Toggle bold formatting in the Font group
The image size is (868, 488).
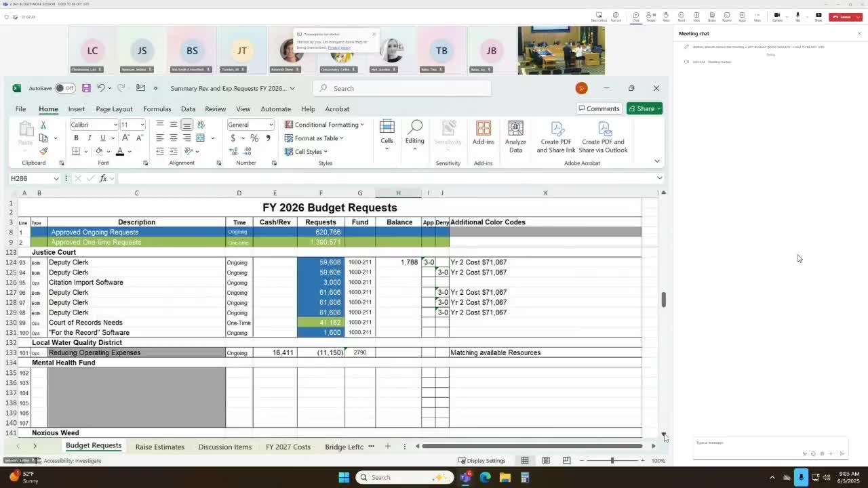[x=76, y=137]
